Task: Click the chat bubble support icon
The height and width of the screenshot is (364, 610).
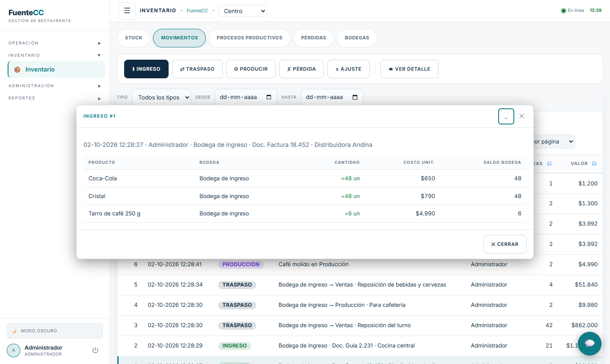Action: (x=590, y=344)
